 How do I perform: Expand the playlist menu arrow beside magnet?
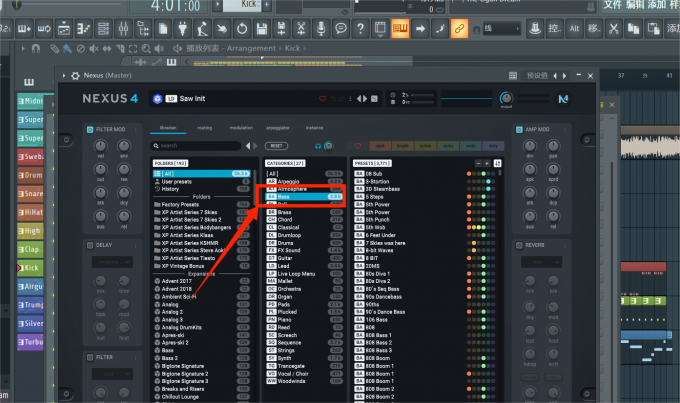coord(23,48)
